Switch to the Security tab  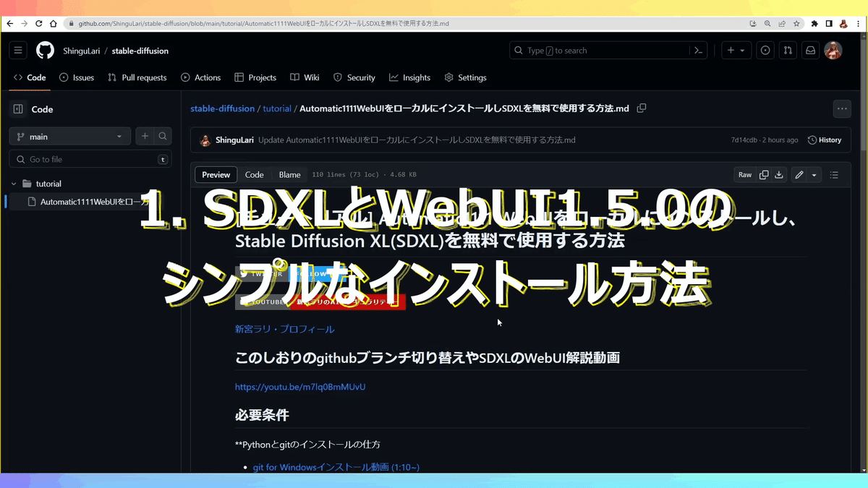(x=354, y=77)
